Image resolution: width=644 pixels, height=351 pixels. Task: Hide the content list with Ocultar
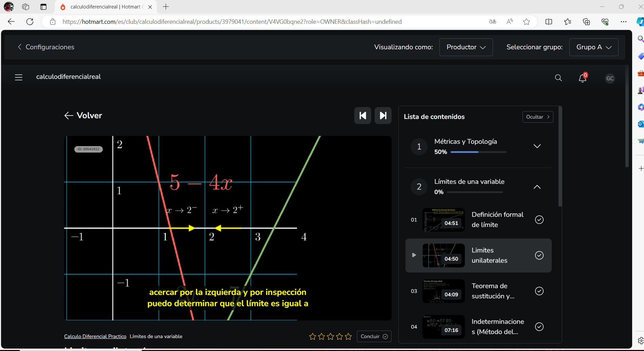click(538, 117)
